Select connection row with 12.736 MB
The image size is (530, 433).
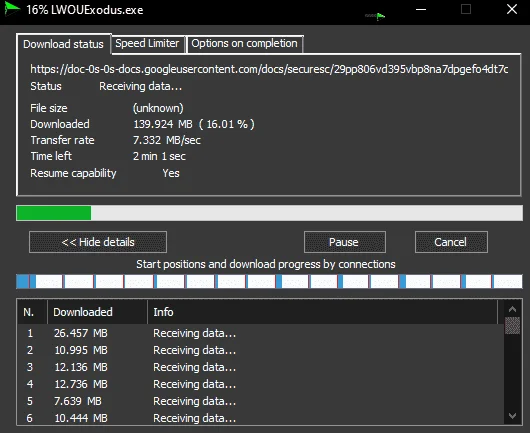[260, 384]
